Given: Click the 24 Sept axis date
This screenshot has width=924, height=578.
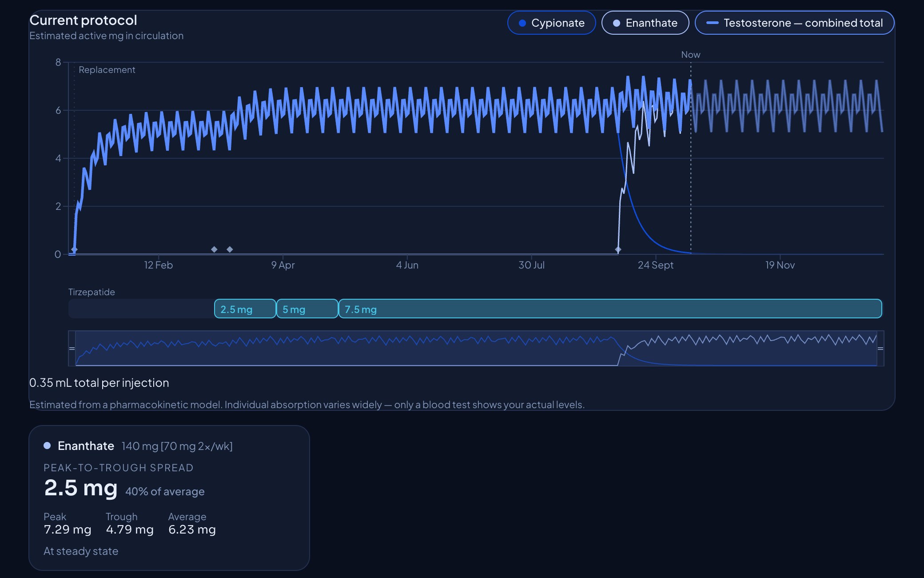Looking at the screenshot, I should coord(656,265).
